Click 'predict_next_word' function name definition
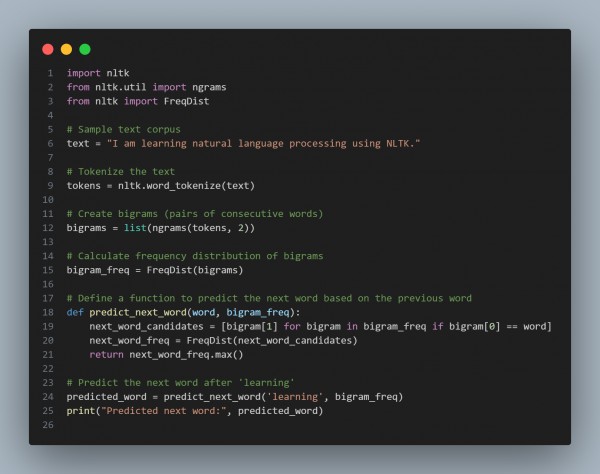The width and height of the screenshot is (600, 474). tap(138, 313)
